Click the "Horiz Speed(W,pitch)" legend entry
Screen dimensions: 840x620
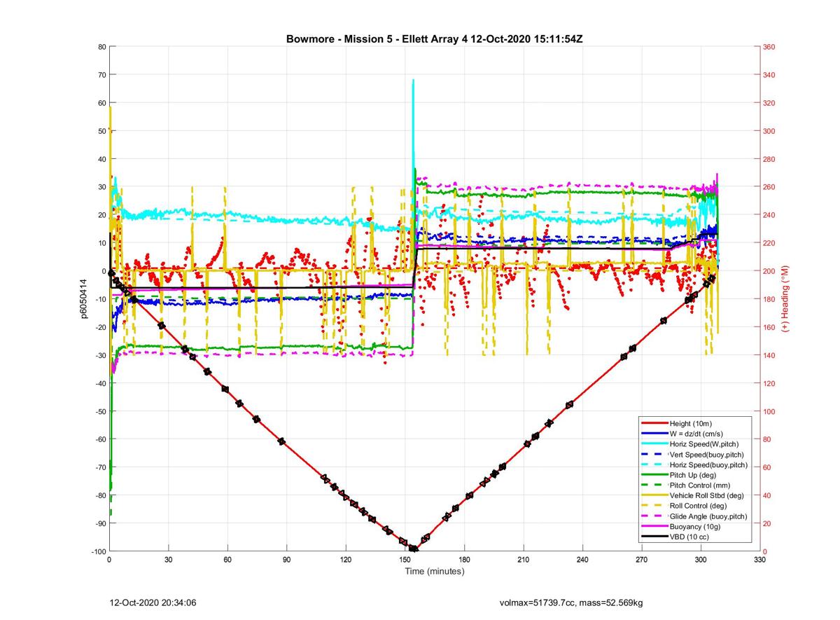point(695,444)
